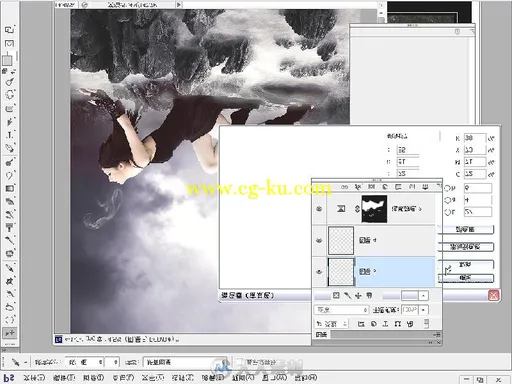Open the Layers panel flyout menu

point(437,334)
